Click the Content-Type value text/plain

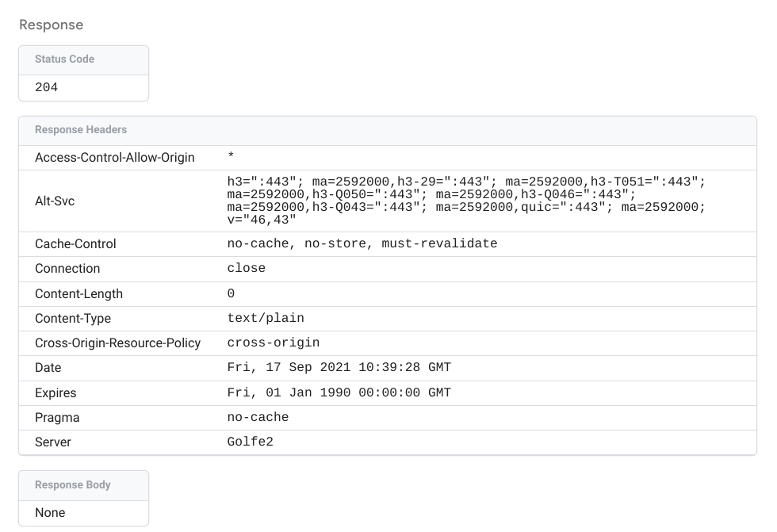pyautogui.click(x=264, y=318)
